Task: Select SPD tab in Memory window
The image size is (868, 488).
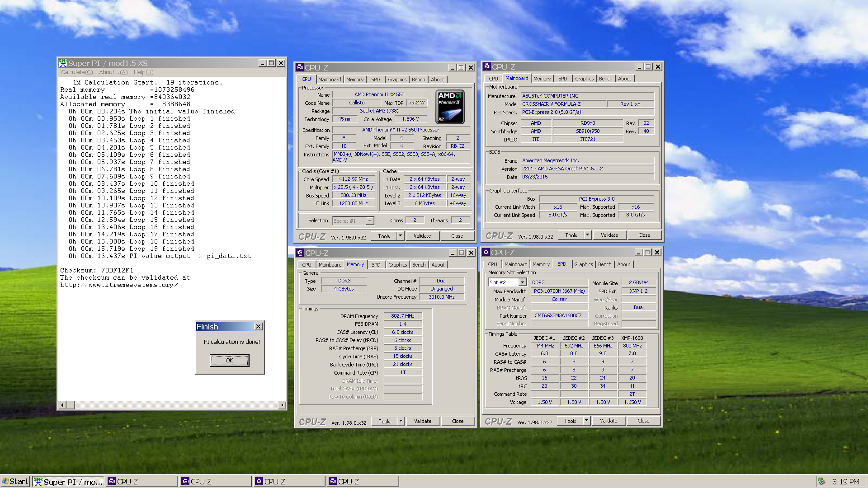Action: 376,265
